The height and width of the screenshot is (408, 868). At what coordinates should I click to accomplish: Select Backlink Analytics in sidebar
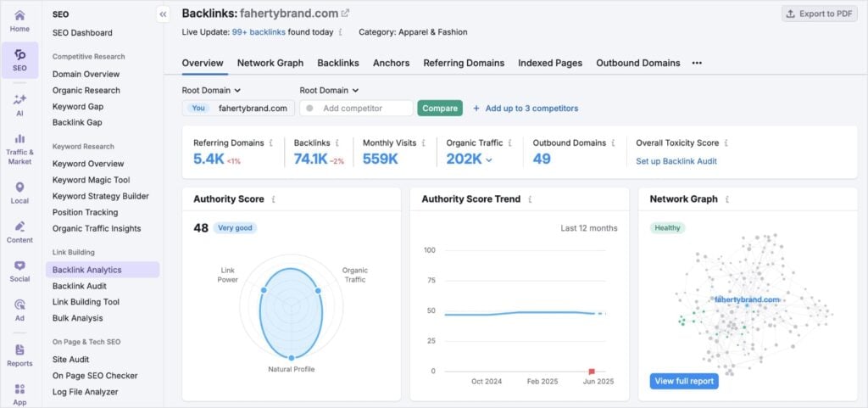click(103, 270)
